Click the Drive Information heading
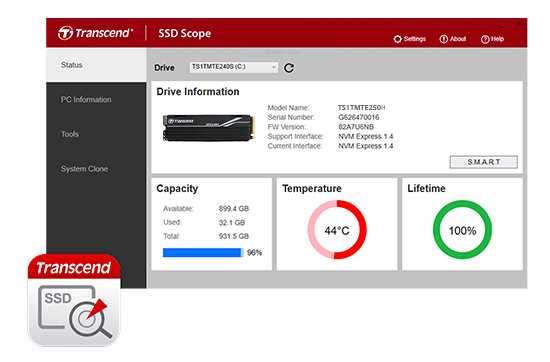This screenshot has height=362, width=550. coord(198,92)
